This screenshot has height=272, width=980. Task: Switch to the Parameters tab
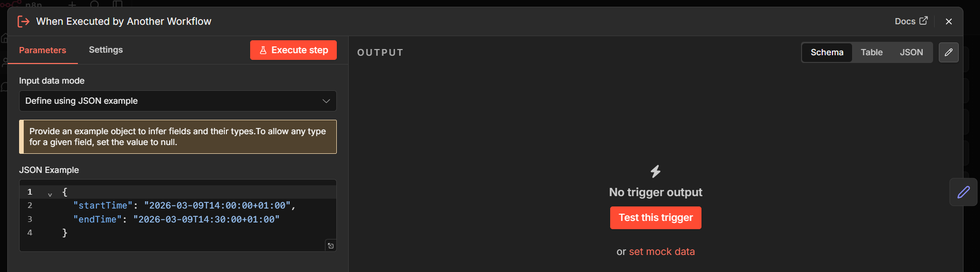(x=42, y=50)
